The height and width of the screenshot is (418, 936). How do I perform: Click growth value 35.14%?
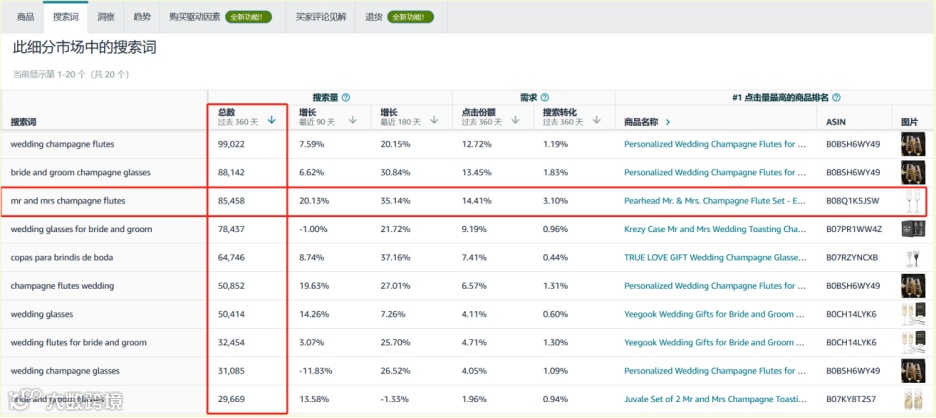pos(395,201)
